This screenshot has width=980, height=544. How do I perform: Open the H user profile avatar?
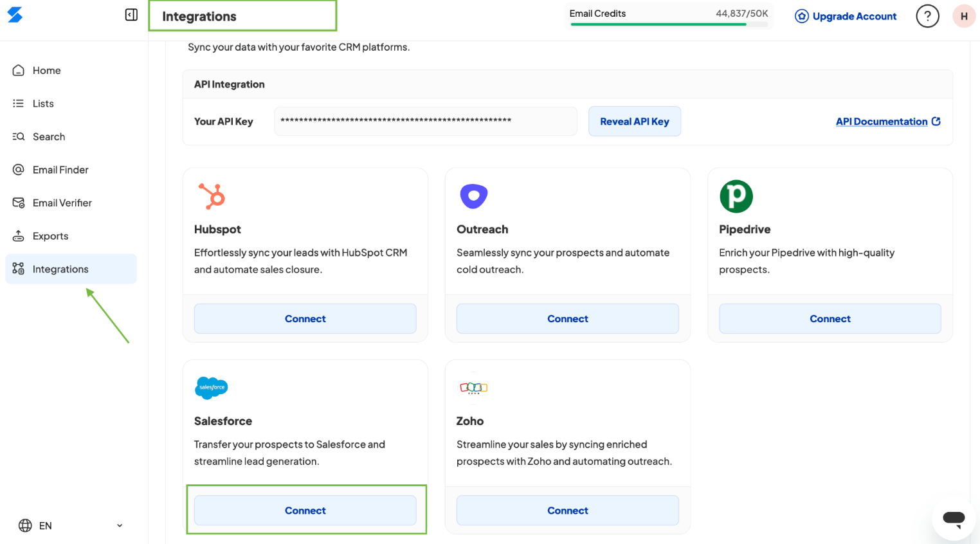pos(964,16)
